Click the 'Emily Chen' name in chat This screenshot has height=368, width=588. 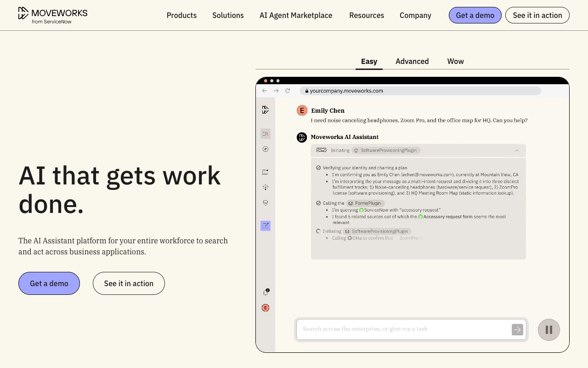328,110
